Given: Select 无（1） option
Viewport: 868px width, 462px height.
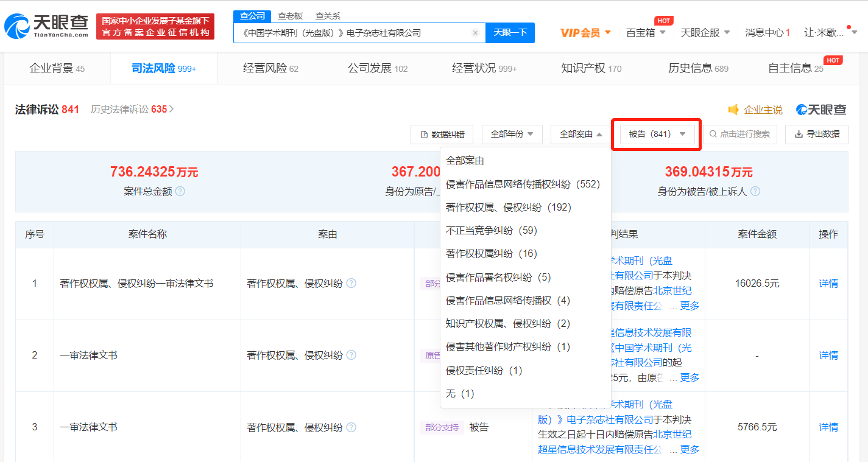Looking at the screenshot, I should tap(526, 394).
